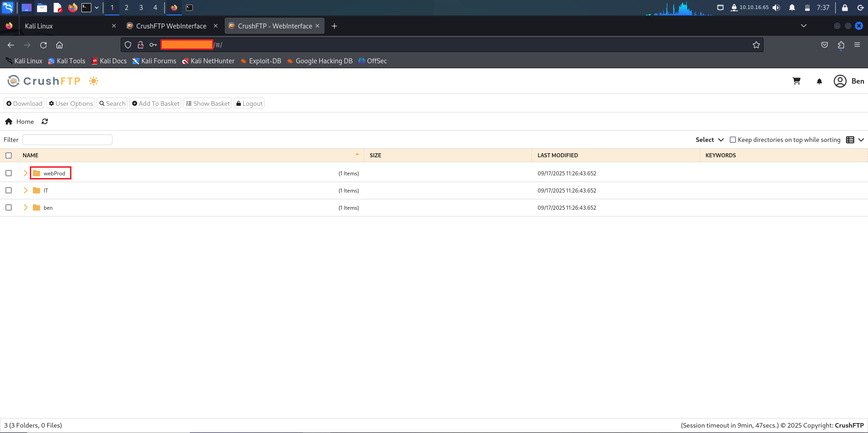The width and height of the screenshot is (868, 433).
Task: Click the Filter input field
Action: pos(67,140)
